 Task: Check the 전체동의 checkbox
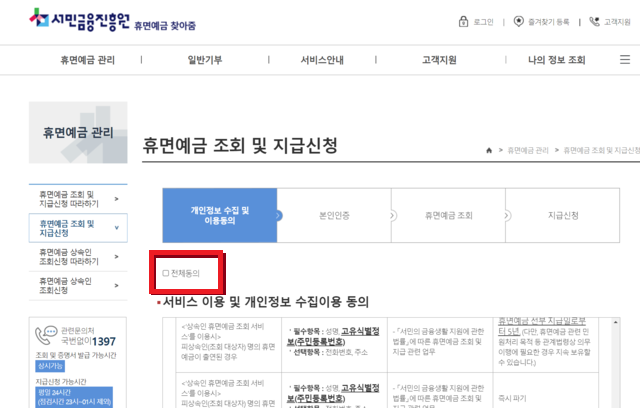pos(166,273)
